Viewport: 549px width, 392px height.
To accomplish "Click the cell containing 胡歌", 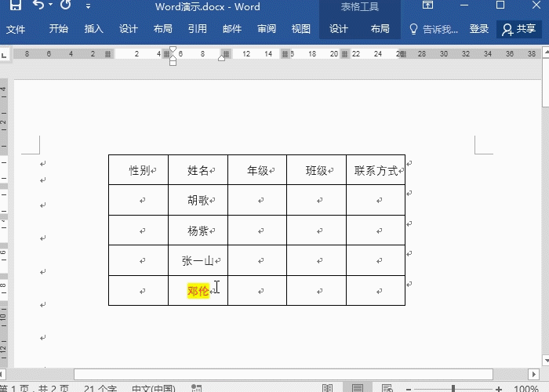I will pos(198,200).
